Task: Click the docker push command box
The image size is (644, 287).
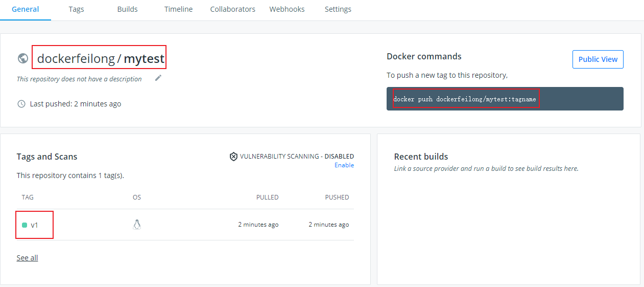Action: point(505,99)
